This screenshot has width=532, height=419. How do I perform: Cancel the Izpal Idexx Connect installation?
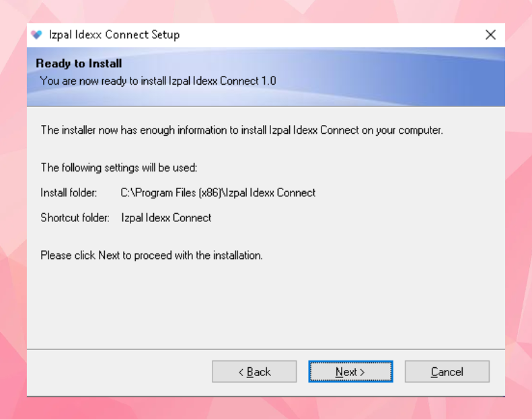447,372
